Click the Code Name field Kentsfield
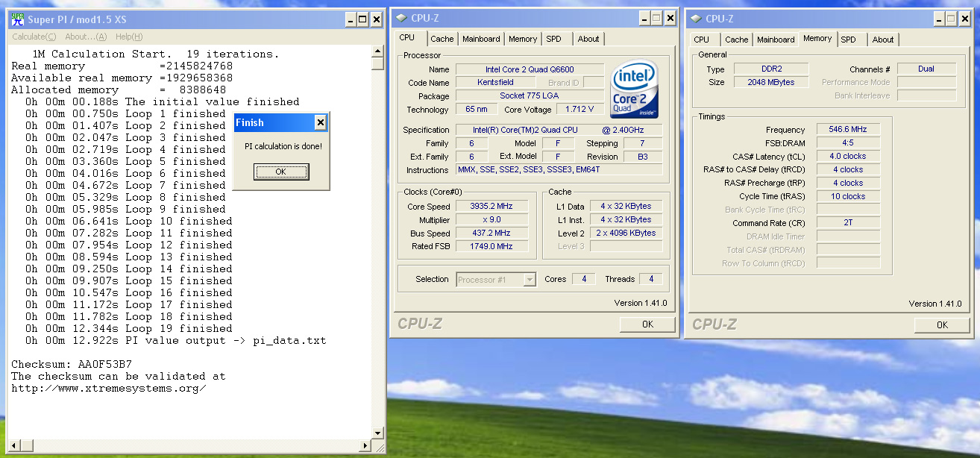The image size is (980, 458). coord(495,82)
